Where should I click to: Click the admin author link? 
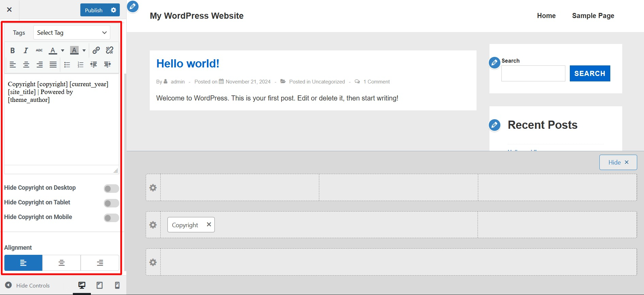178,82
